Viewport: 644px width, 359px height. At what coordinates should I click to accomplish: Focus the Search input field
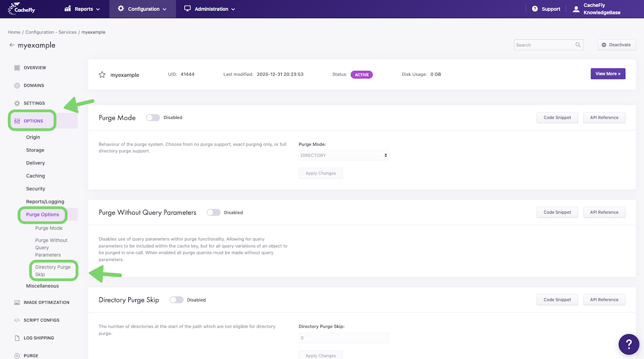pos(549,45)
